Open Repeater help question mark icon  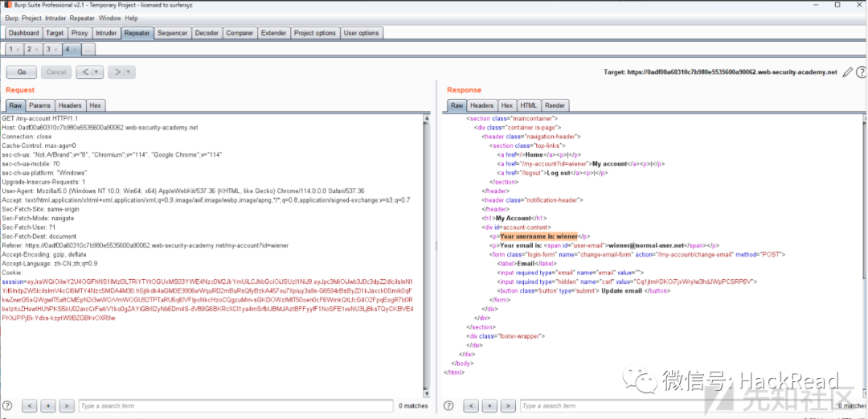click(x=861, y=72)
